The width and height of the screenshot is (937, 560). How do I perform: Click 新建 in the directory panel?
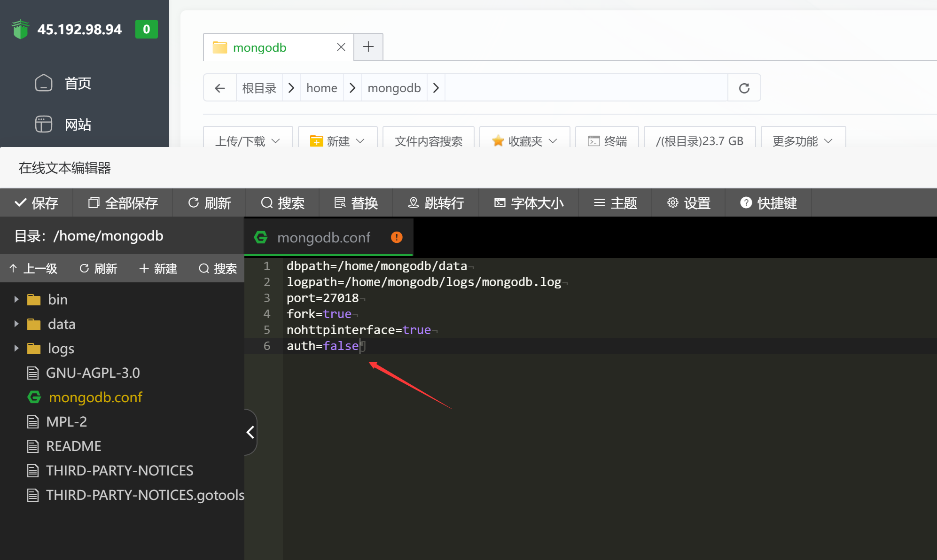158,268
